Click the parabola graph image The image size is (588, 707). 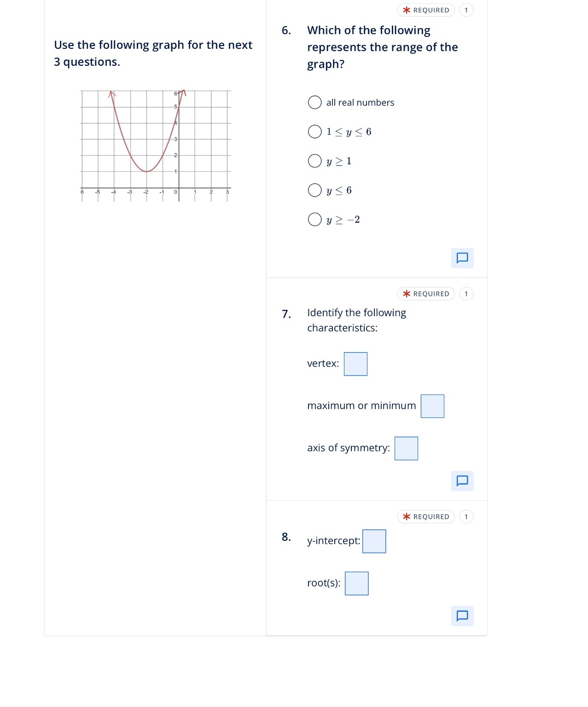click(154, 145)
